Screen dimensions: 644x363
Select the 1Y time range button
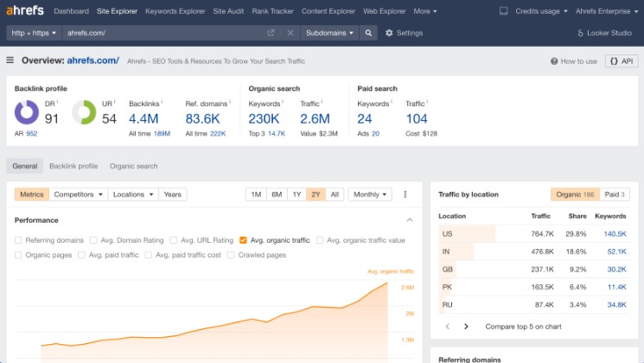(x=296, y=194)
